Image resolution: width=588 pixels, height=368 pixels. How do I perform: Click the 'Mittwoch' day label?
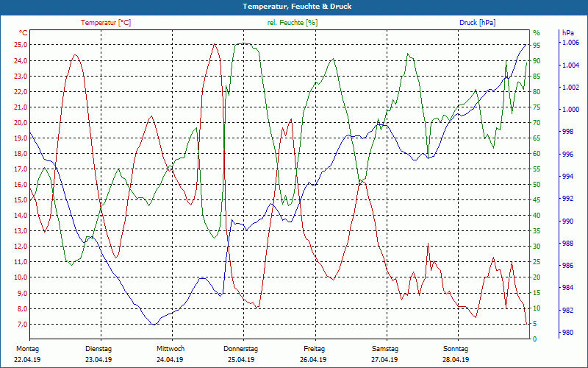pyautogui.click(x=171, y=349)
